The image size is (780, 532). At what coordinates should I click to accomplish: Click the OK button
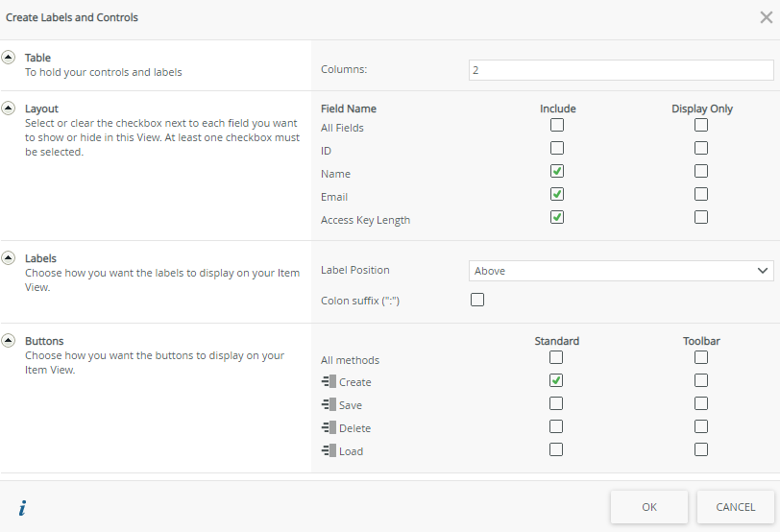point(649,507)
